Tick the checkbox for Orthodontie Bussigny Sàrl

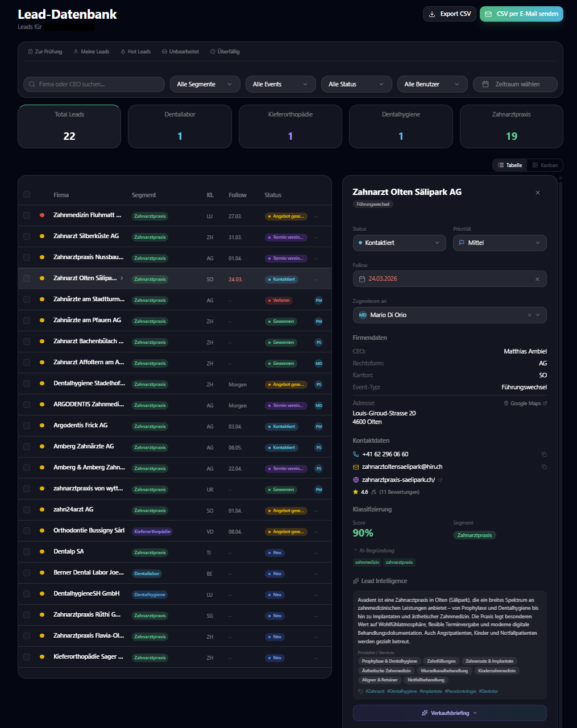pyautogui.click(x=27, y=531)
